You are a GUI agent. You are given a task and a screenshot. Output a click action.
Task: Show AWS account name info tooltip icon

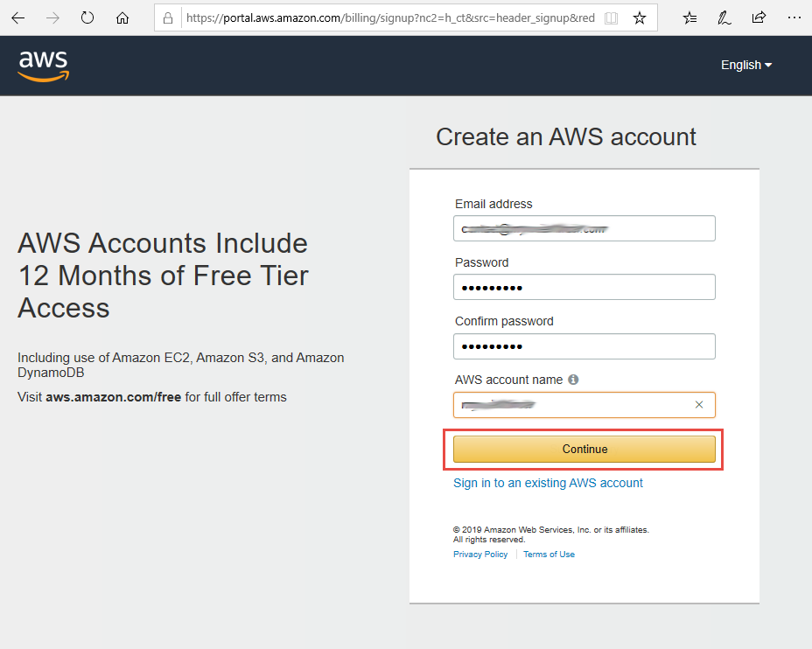coord(573,380)
